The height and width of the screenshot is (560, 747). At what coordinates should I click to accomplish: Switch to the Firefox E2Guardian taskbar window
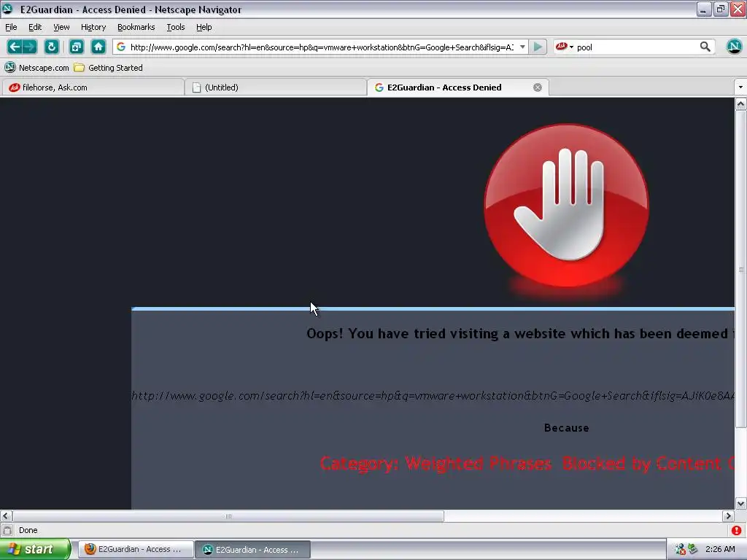pyautogui.click(x=136, y=550)
